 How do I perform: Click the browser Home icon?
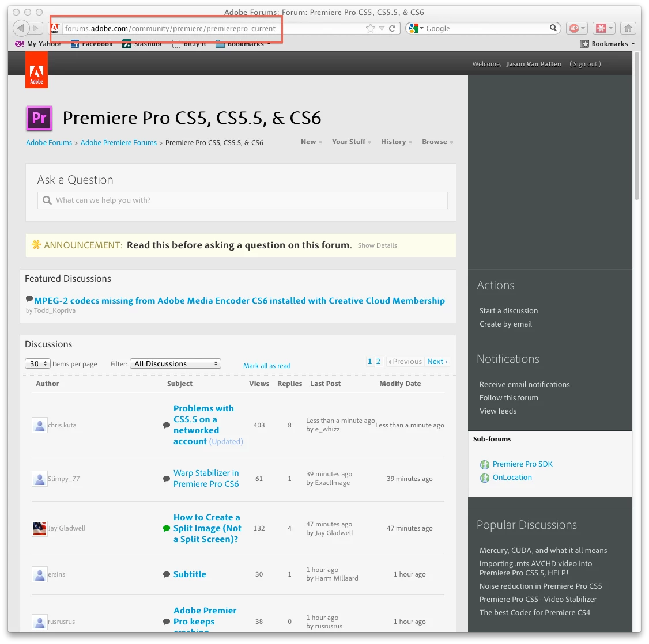coord(628,29)
